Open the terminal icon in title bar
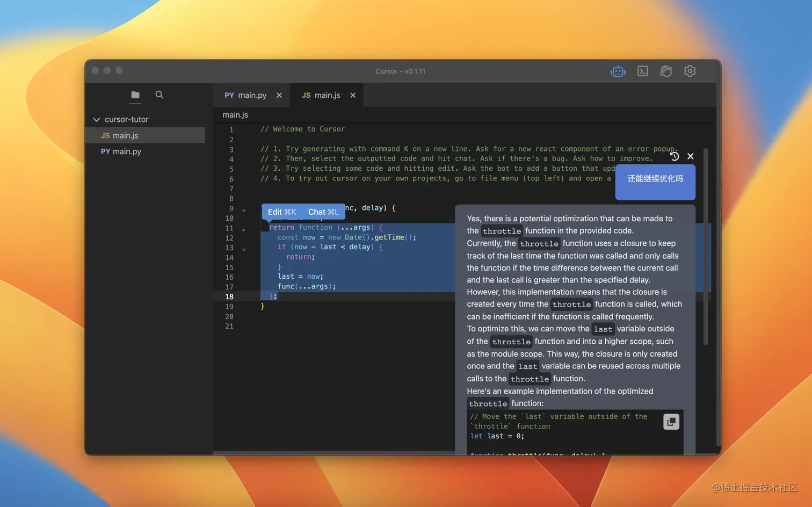The height and width of the screenshot is (507, 812). (642, 71)
